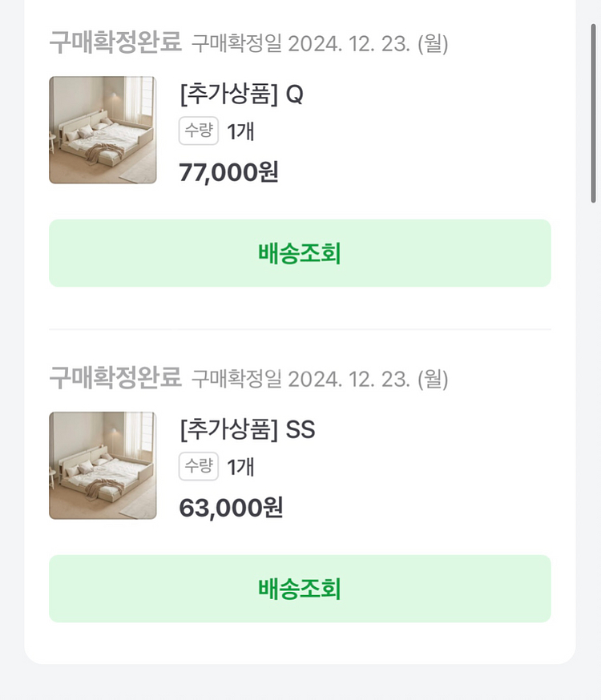
Task: Click first 구매확정일 2024. 12. 23. date
Action: tap(320, 43)
